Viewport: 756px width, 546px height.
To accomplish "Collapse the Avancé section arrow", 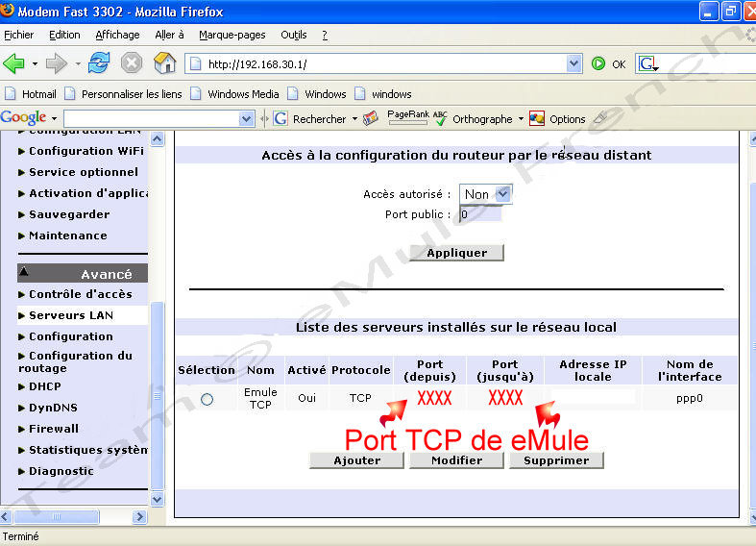I will pos(24,271).
